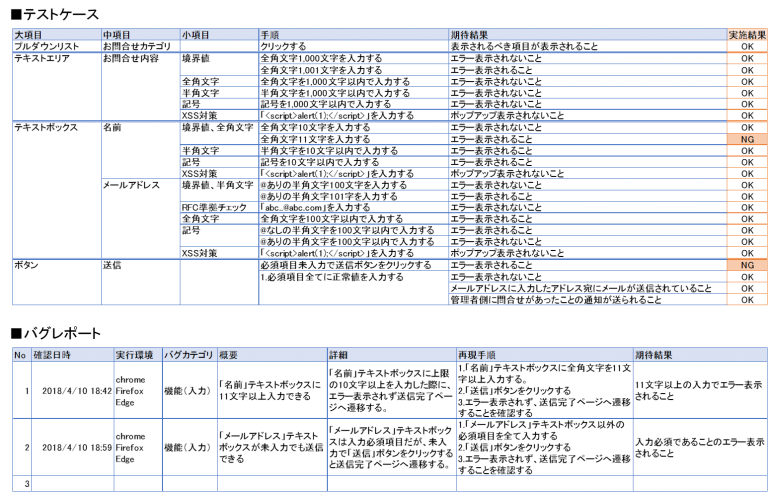Screen dimensions: 768x492
Task: Click @ありの半角文字101文字を入力する cell
Action: tap(354, 196)
